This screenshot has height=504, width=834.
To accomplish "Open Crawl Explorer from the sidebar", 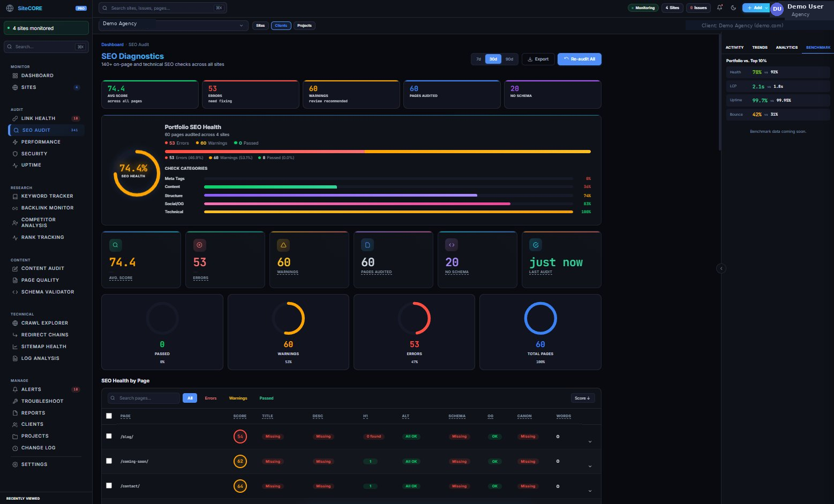I will coord(44,323).
